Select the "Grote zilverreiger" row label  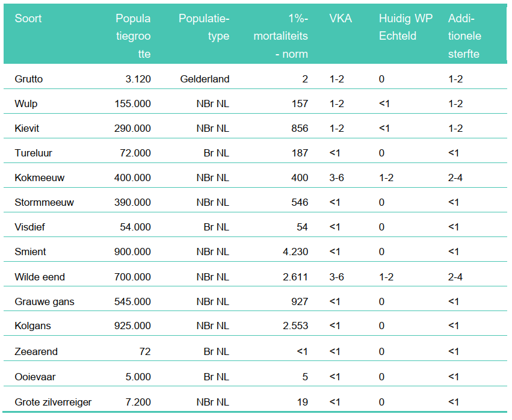tap(53, 401)
